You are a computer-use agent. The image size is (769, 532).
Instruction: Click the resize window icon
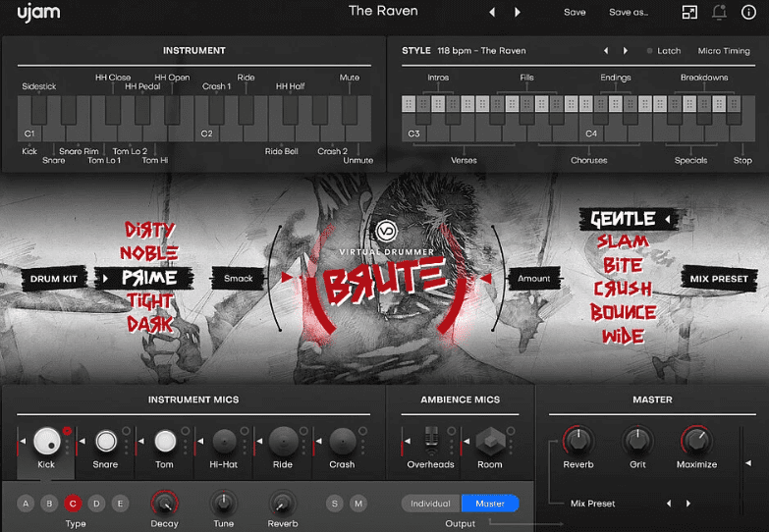click(x=689, y=12)
